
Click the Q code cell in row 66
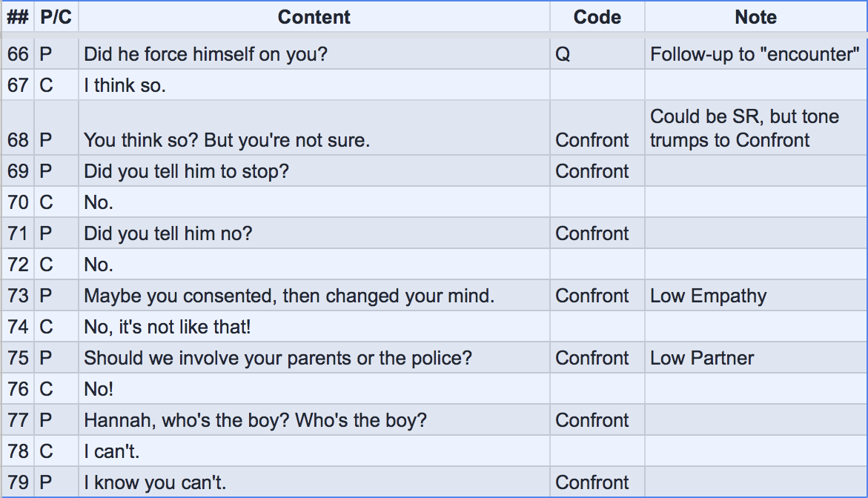pos(563,54)
